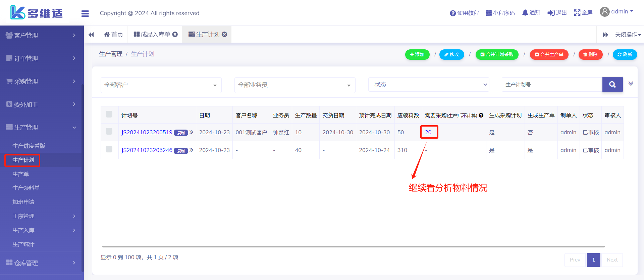Expand advanced filters with the double-chevron icon
Image resolution: width=644 pixels, height=280 pixels.
click(631, 84)
